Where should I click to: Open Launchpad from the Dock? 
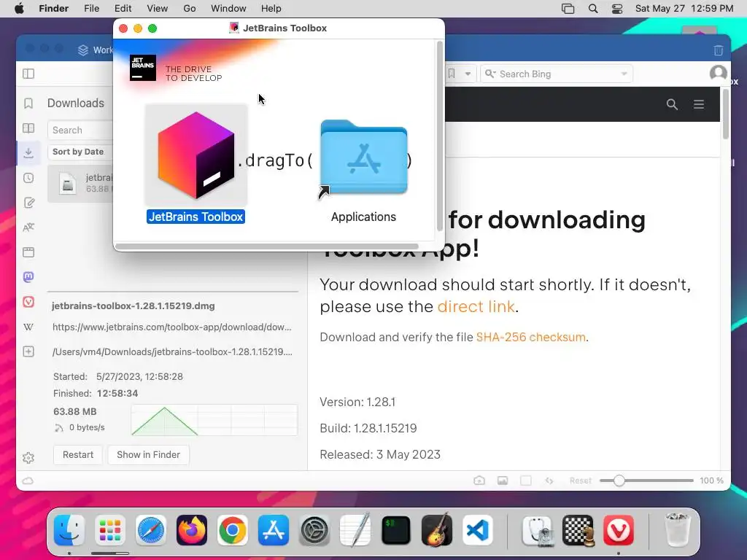pyautogui.click(x=110, y=530)
